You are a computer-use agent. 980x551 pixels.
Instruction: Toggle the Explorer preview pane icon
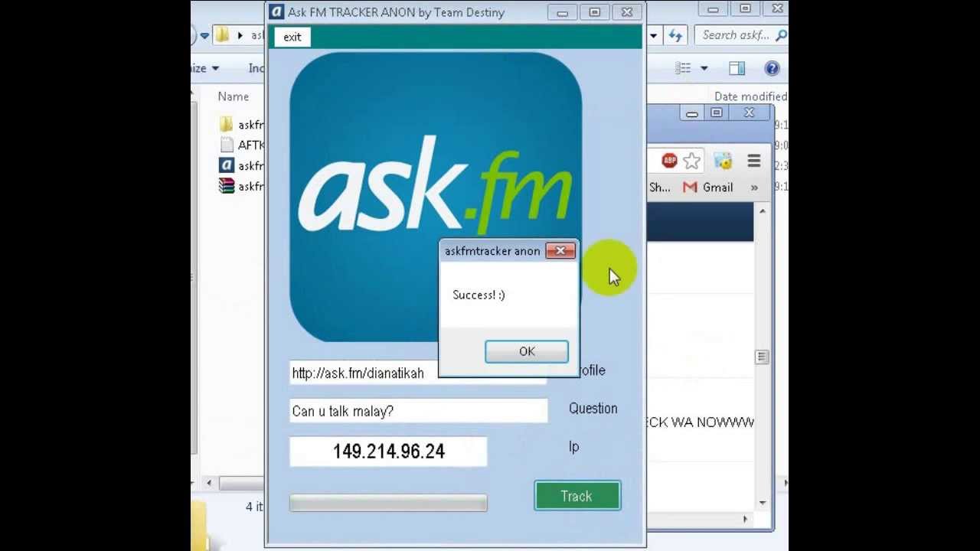737,68
